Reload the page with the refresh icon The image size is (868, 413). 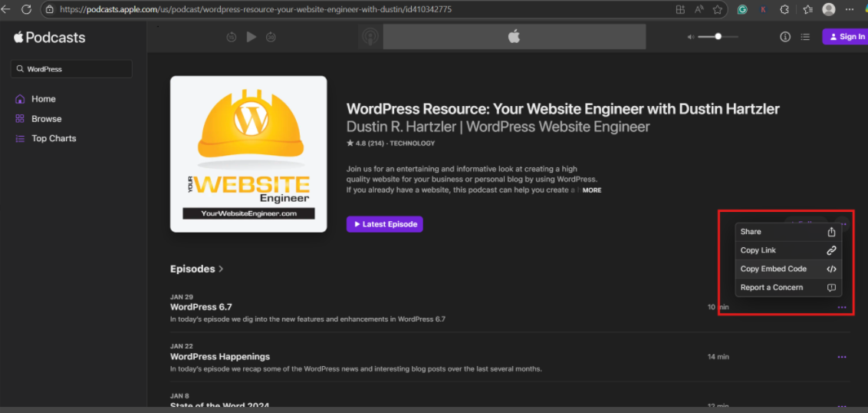point(26,9)
